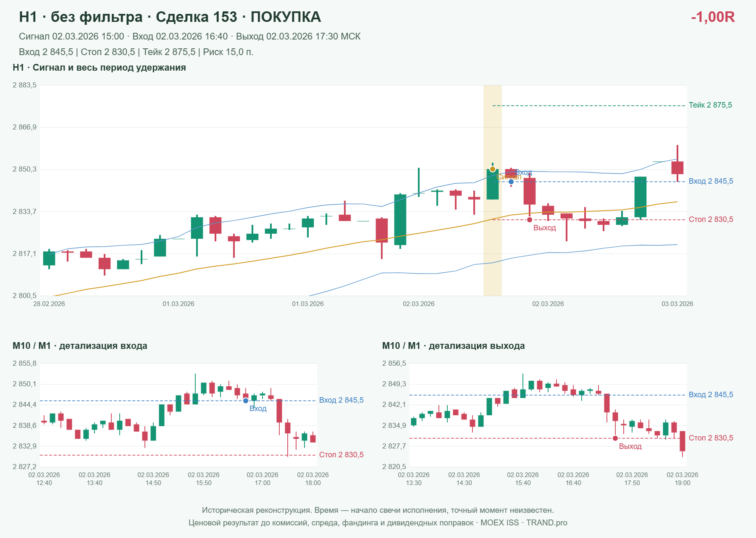Click the 17:50 time label on exit detail axis

pos(632,483)
